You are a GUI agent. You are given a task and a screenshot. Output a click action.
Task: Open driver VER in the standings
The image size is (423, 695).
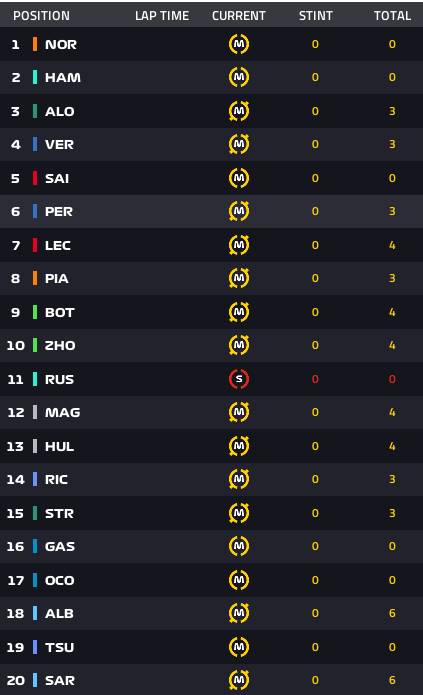tap(59, 144)
